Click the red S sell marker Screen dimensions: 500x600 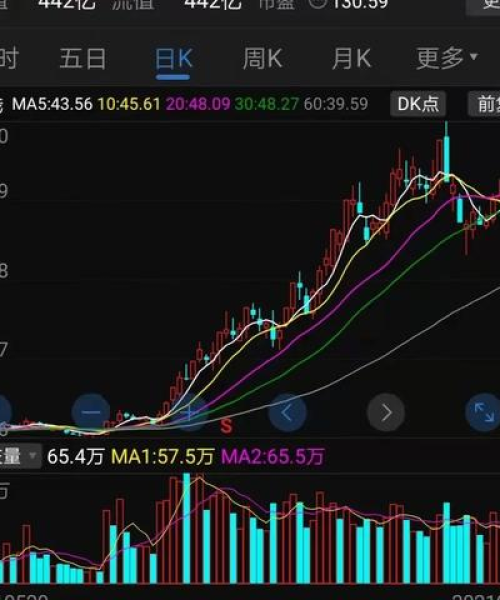226,426
